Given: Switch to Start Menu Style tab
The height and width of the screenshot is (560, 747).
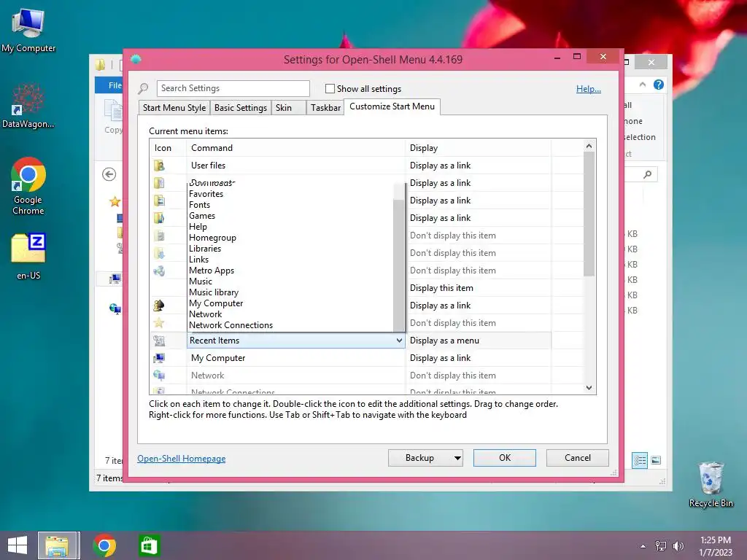Looking at the screenshot, I should tap(174, 108).
